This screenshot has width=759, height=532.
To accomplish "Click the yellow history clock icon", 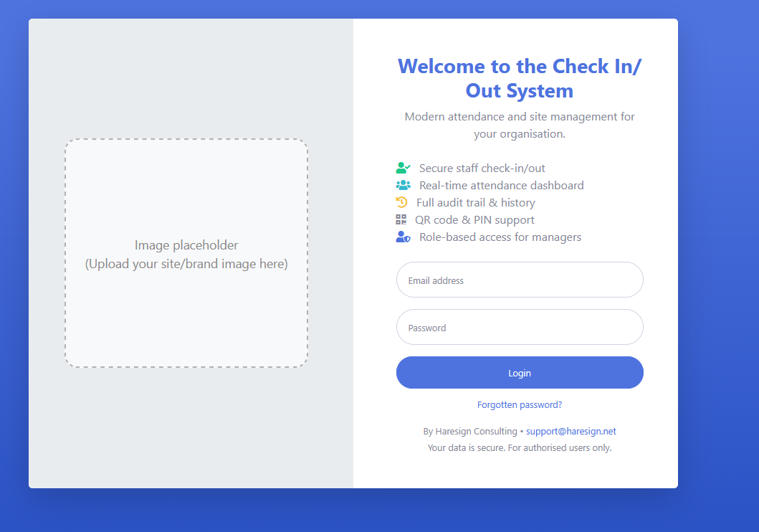I will point(401,203).
